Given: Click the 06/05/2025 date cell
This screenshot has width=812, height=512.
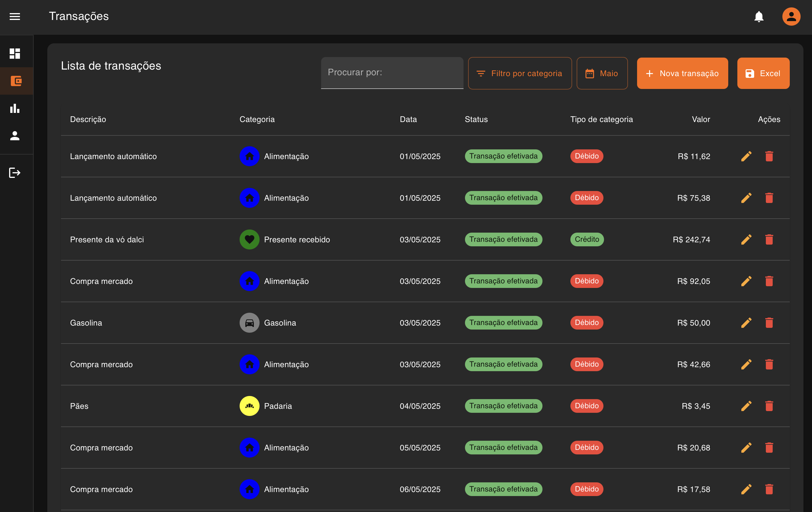Looking at the screenshot, I should coord(420,489).
